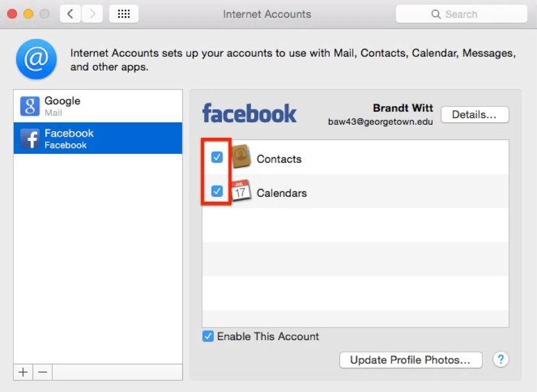This screenshot has height=392, width=537.
Task: Select the Facebook account row
Action: 98,138
